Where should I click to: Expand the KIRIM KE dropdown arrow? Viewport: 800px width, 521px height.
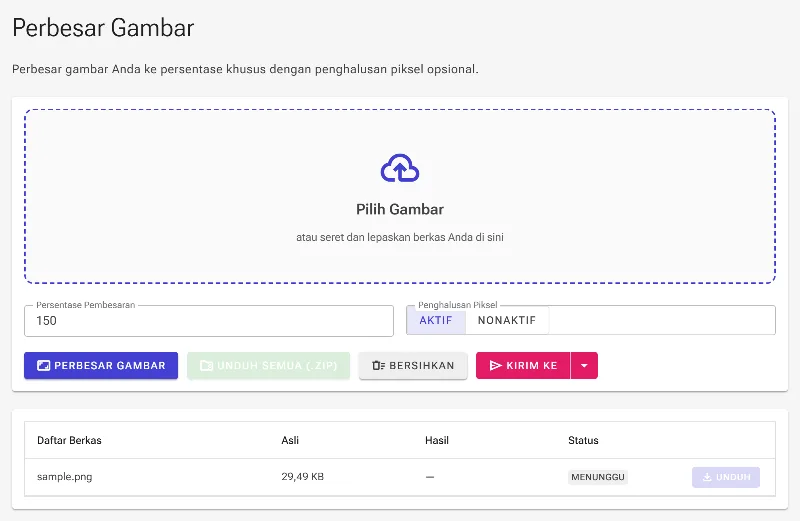(x=584, y=365)
